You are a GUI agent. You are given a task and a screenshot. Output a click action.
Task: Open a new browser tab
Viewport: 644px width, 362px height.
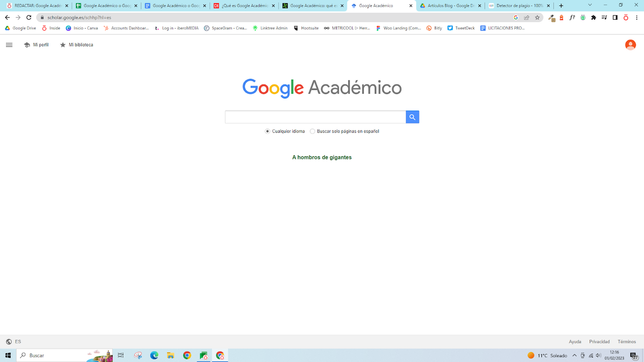tap(561, 6)
